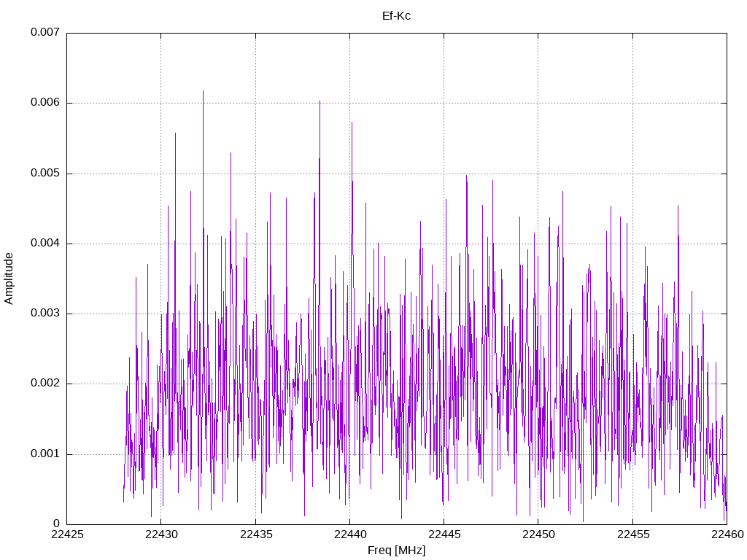Image resolution: width=747 pixels, height=560 pixels.
Task: Select the 'Amplitude' y-axis label
Action: tap(9, 279)
